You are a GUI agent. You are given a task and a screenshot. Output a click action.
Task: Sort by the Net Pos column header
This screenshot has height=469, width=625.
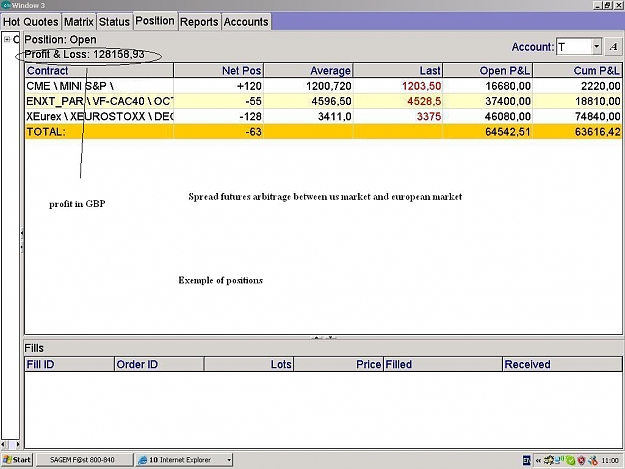[218, 71]
